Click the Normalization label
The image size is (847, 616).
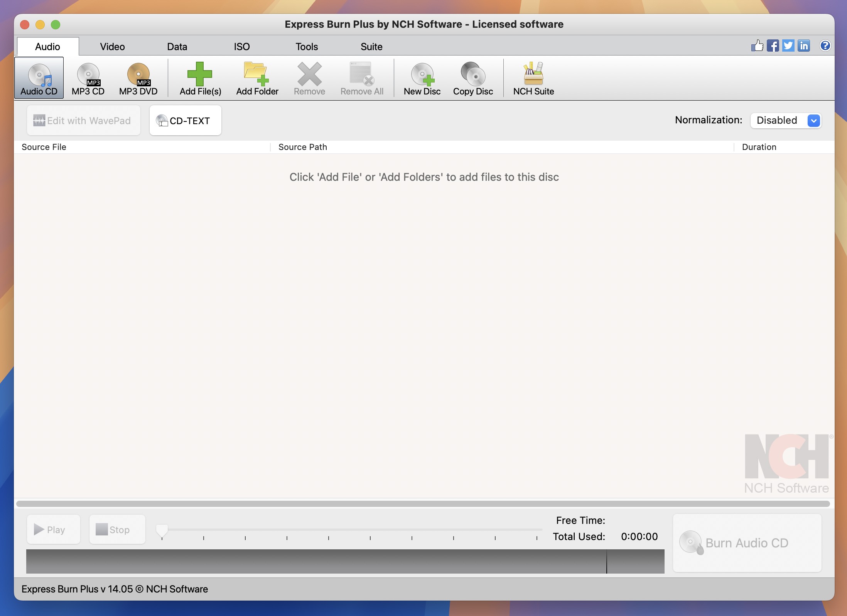(x=709, y=120)
